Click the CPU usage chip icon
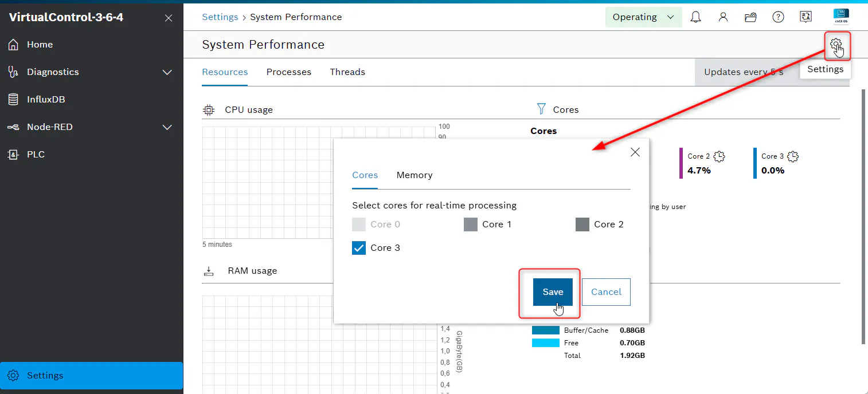This screenshot has width=868, height=394. 209,109
